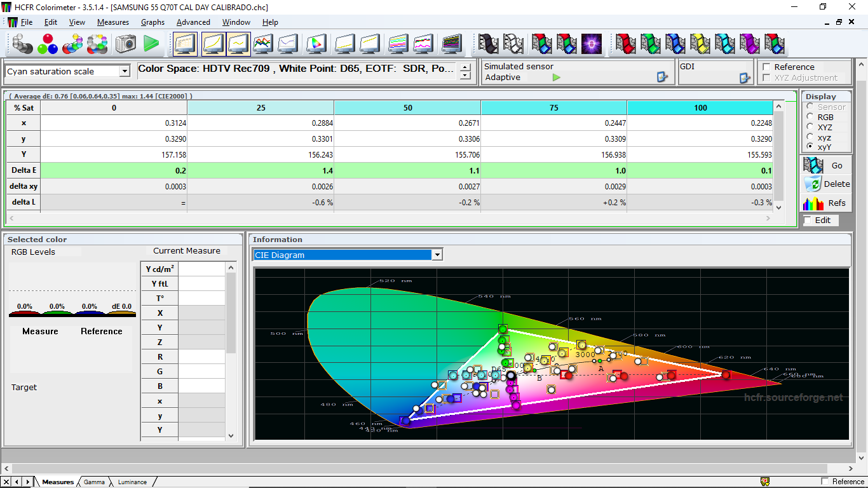
Task: Click the red saturation scale film icon
Action: click(626, 44)
